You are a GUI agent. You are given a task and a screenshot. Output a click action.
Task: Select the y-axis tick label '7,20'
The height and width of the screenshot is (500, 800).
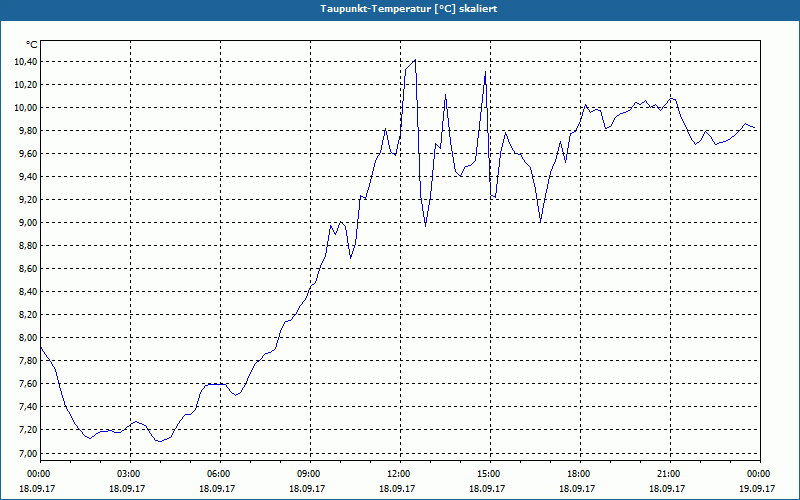pyautogui.click(x=29, y=430)
